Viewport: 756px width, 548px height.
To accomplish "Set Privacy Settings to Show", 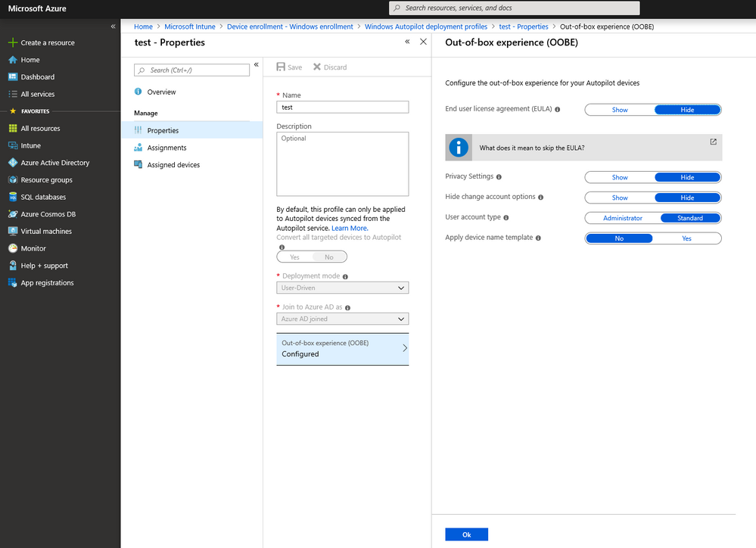I will click(x=620, y=178).
